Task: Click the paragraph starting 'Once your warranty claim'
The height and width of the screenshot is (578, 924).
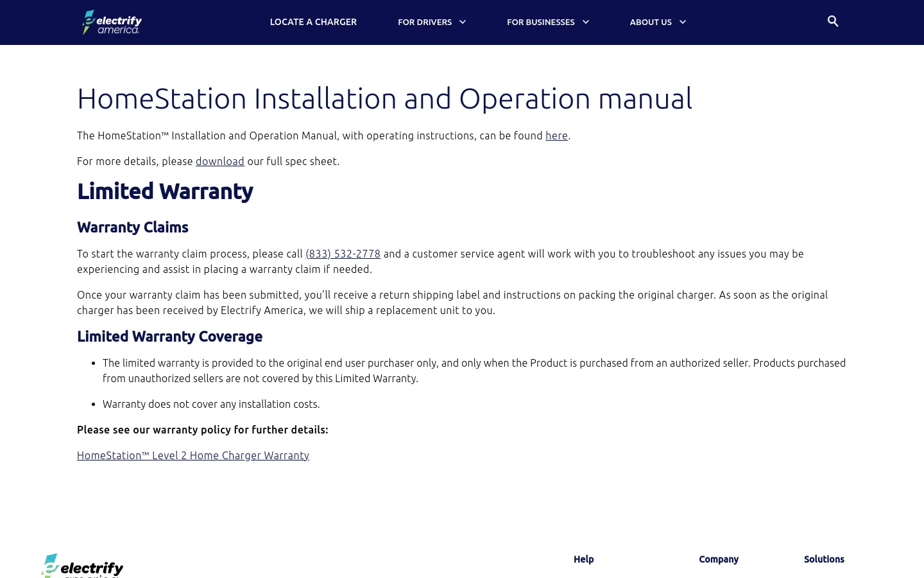Action: [452, 302]
